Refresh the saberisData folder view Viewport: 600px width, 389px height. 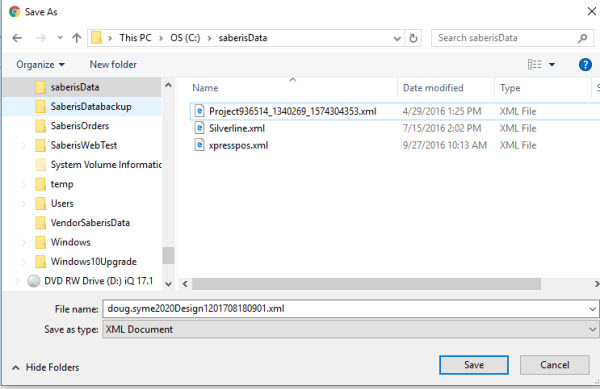(413, 38)
